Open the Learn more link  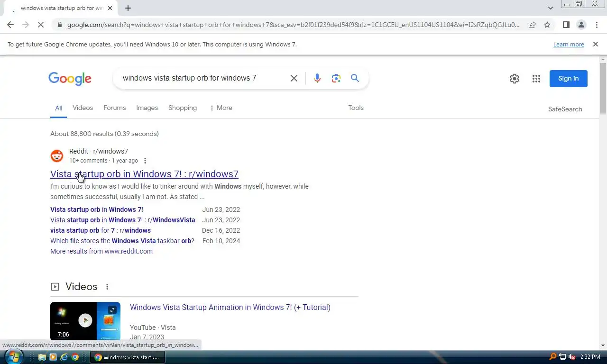(x=569, y=44)
